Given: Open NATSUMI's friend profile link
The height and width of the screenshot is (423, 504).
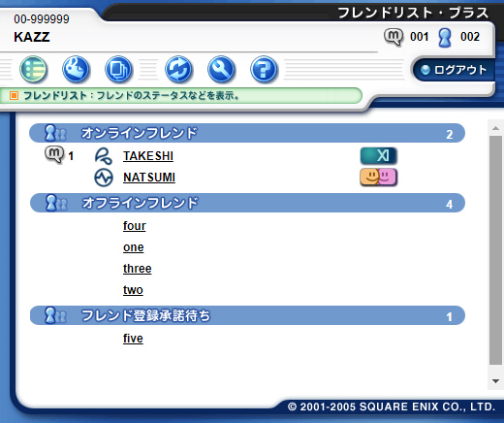Looking at the screenshot, I should 149,178.
